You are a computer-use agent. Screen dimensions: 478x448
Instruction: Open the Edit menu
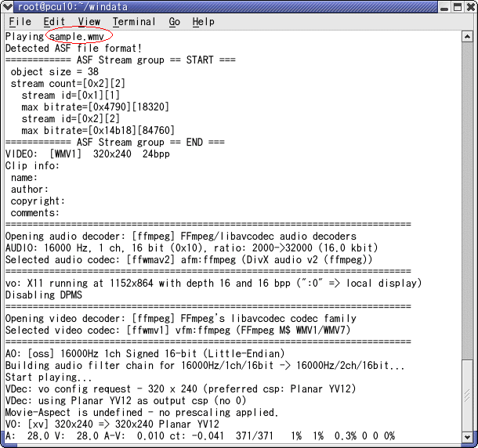[x=54, y=22]
